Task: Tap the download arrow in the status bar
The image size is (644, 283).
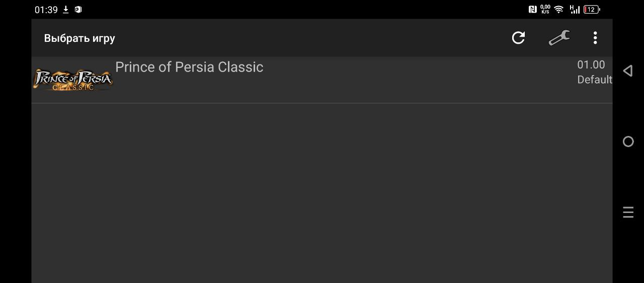Action: point(65,10)
